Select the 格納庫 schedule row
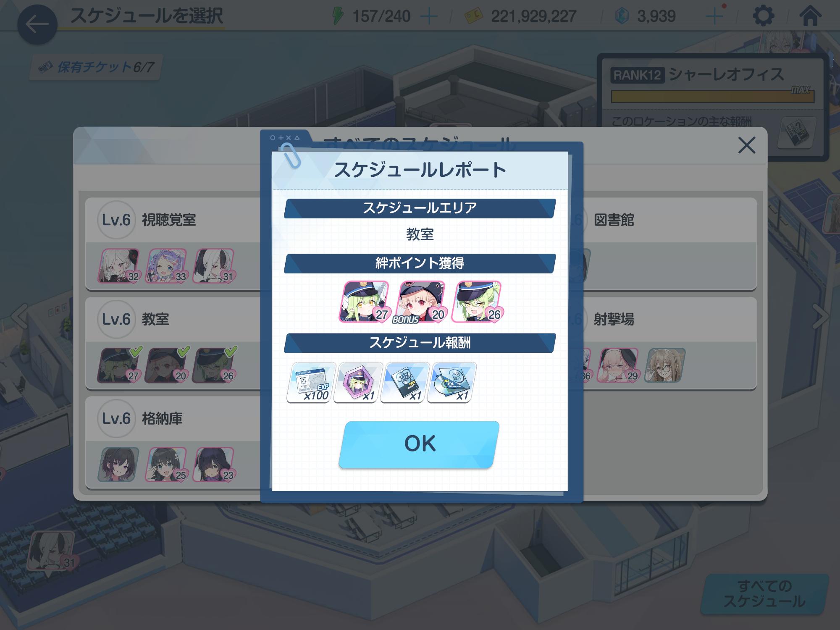The image size is (840, 630). point(173,443)
